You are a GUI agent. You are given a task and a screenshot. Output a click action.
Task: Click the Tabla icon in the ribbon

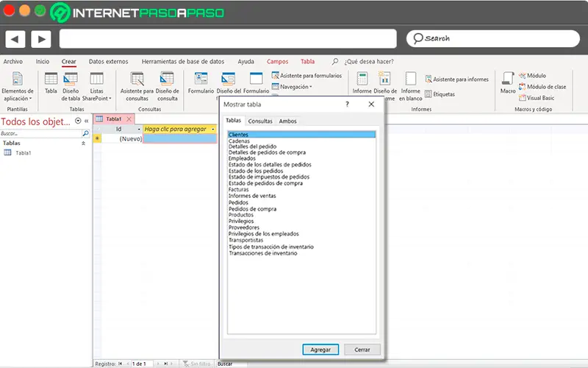click(51, 79)
